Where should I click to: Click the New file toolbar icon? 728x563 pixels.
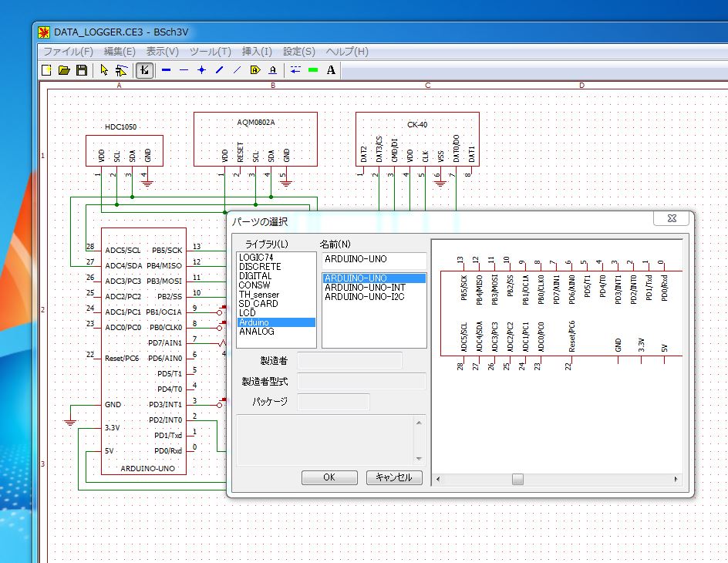[x=47, y=70]
